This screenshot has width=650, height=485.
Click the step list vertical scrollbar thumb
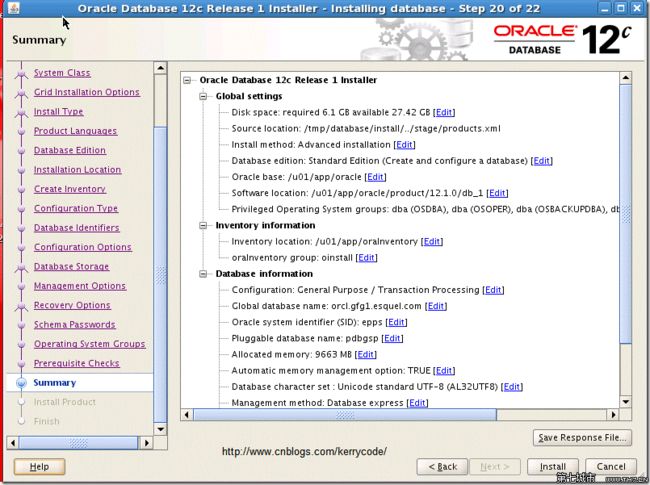click(160, 275)
